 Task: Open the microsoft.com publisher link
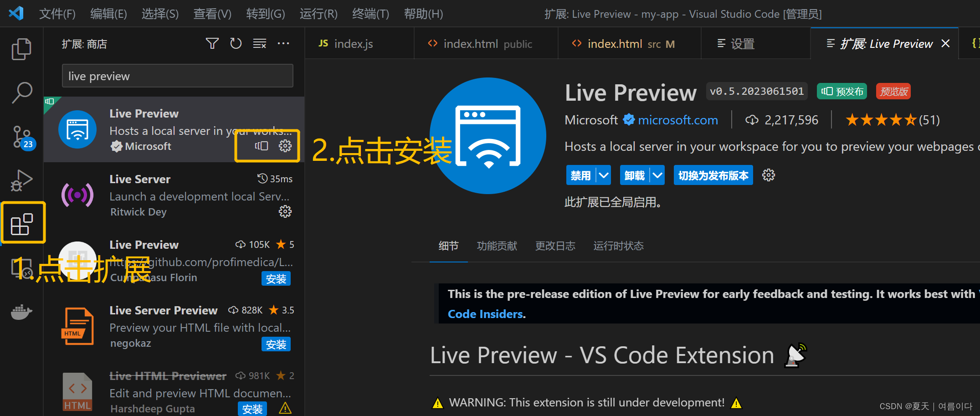(x=677, y=120)
